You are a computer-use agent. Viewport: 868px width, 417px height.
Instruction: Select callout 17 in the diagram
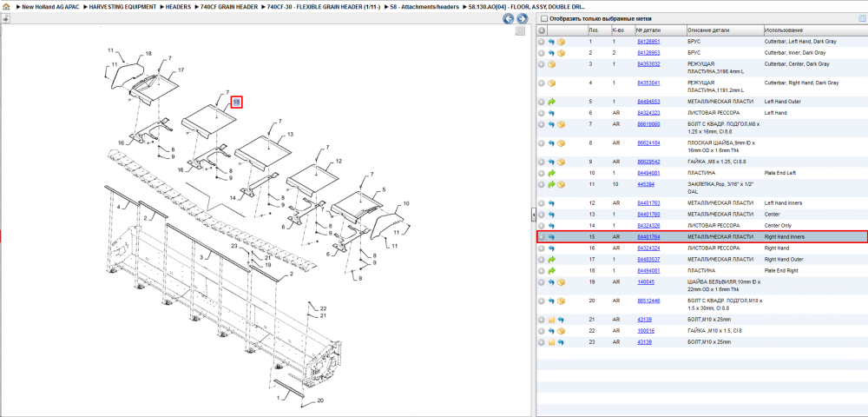click(x=181, y=70)
